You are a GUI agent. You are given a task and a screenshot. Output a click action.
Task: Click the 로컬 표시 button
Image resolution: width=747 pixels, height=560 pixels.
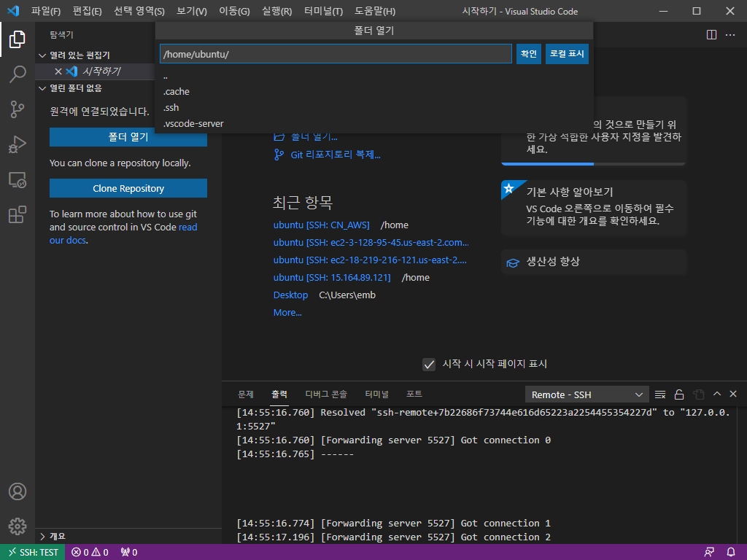click(x=567, y=54)
